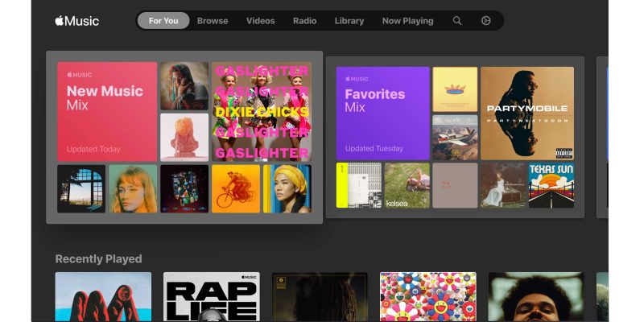The image size is (644, 322).
Task: Switch to Now Playing tab
Action: coord(407,21)
